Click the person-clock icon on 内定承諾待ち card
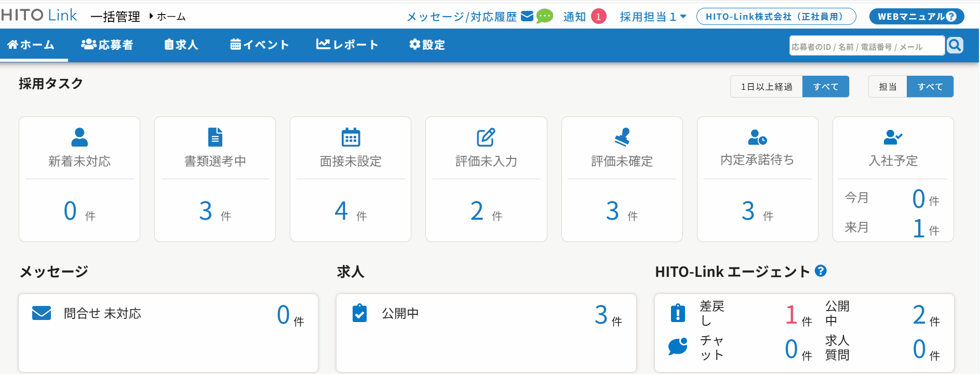 [757, 137]
